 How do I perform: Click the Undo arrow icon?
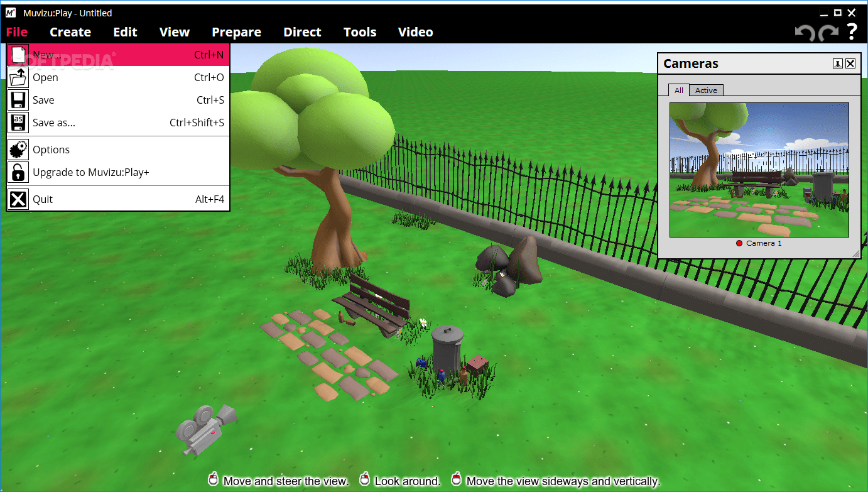click(805, 32)
